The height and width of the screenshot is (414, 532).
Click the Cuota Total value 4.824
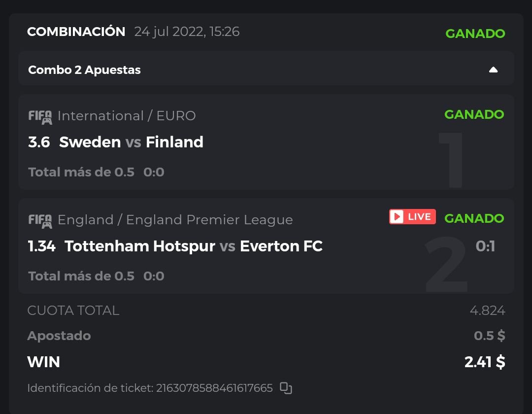coord(487,310)
